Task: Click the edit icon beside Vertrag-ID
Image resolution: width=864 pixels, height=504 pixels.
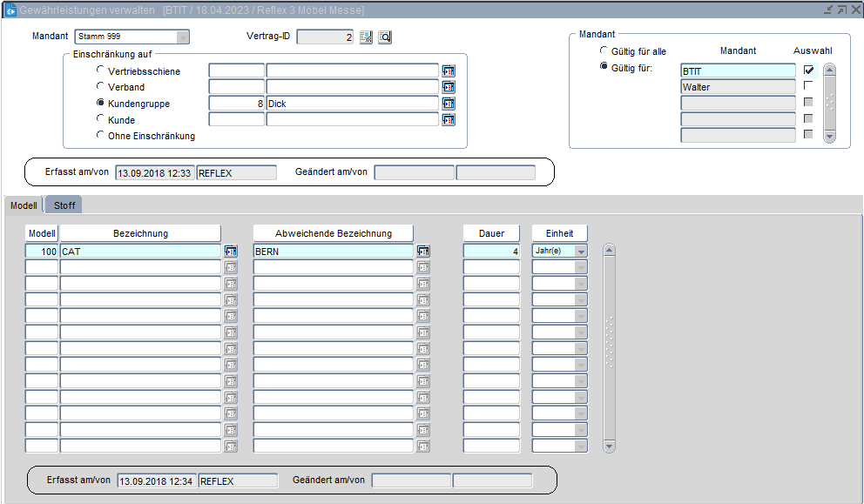Action: coord(367,37)
